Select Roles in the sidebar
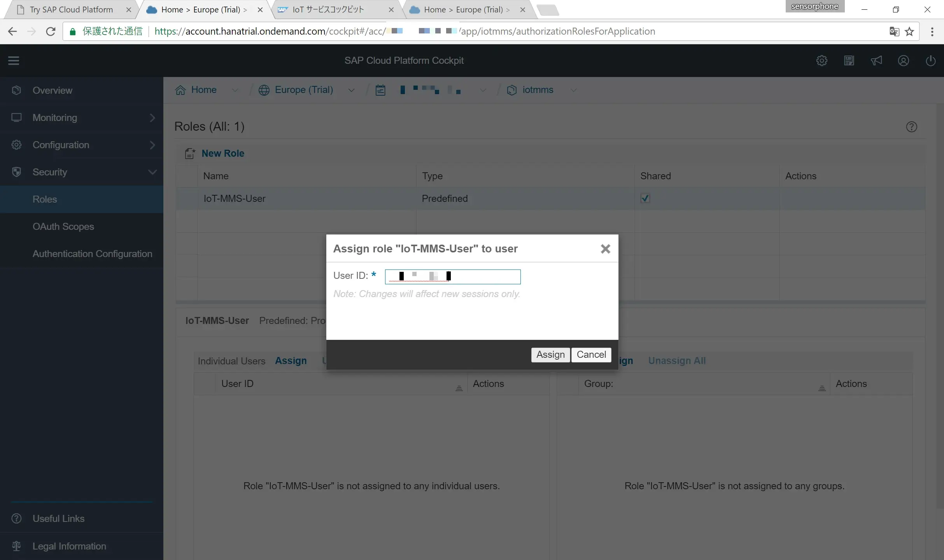 pyautogui.click(x=82, y=199)
